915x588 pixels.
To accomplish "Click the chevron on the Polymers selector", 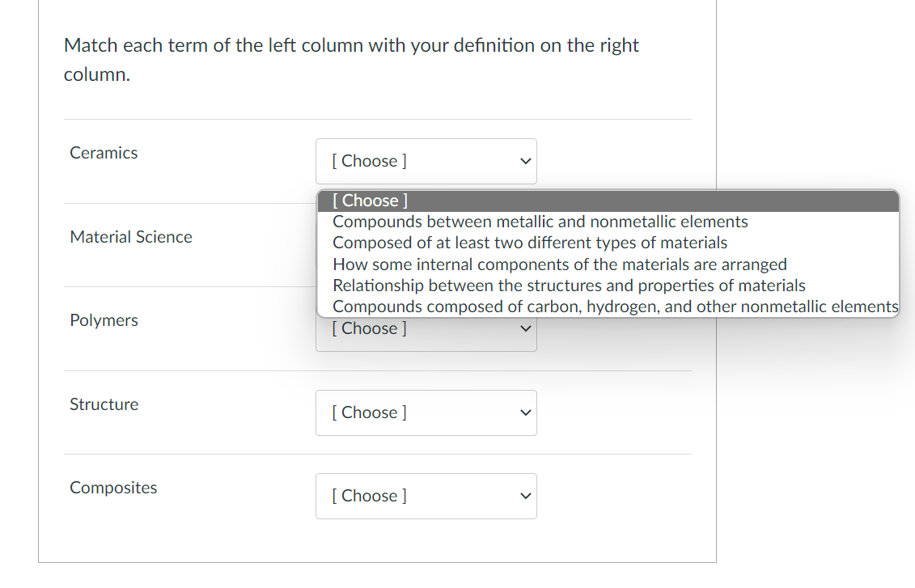I will [526, 328].
